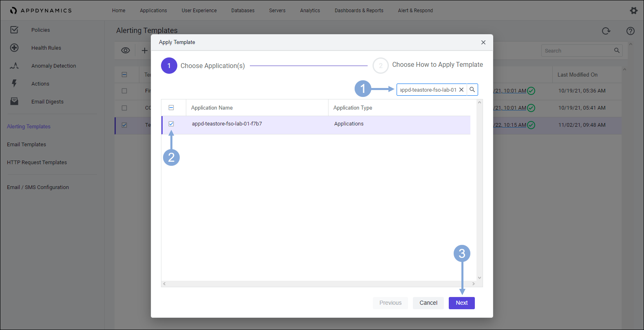Open the Servers menu
The width and height of the screenshot is (644, 330).
(277, 11)
